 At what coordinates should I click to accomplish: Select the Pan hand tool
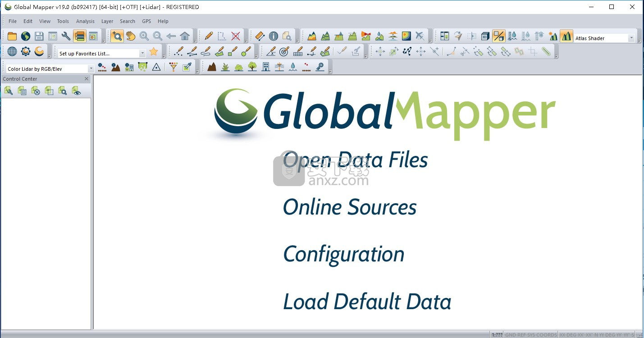point(131,37)
